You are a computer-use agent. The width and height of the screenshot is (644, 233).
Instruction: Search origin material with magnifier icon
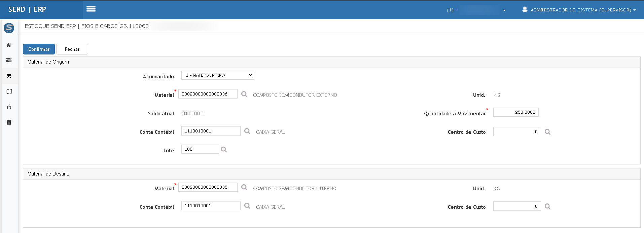coord(244,94)
